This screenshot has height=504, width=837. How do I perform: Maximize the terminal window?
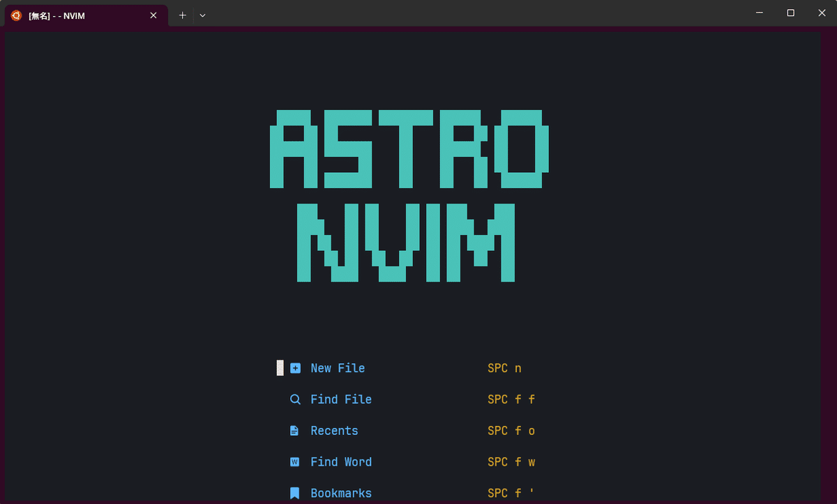point(790,13)
